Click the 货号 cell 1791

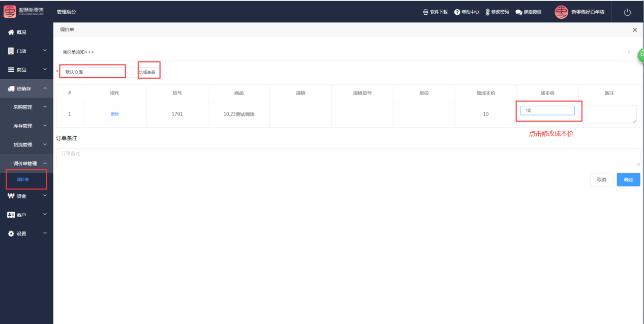[177, 114]
